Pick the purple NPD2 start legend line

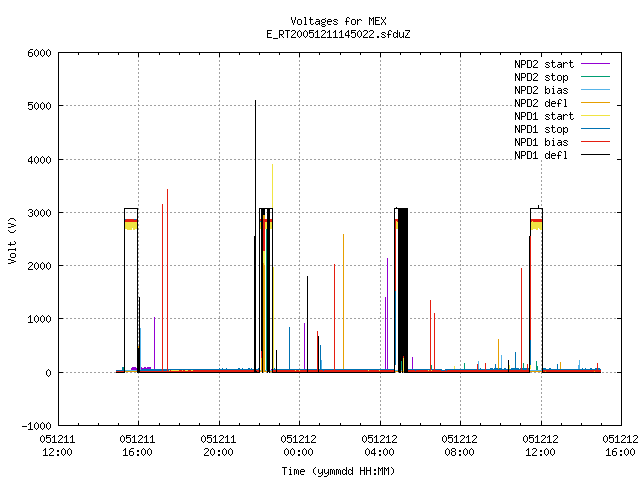[595, 64]
